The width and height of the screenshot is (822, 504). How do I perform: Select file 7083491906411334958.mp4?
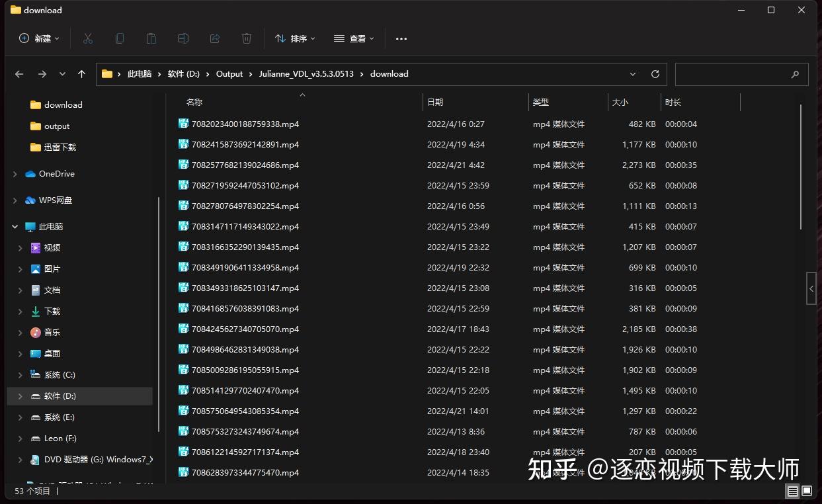(x=245, y=268)
